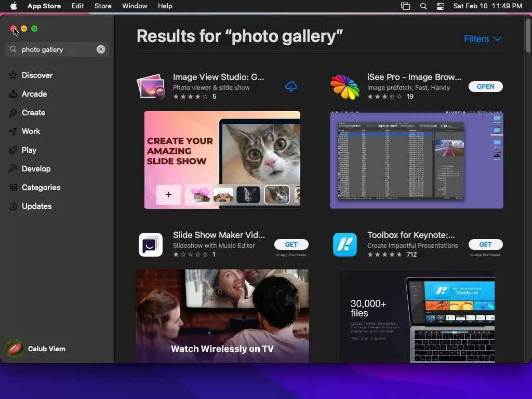The image size is (532, 399).
Task: Open the App Store menu
Action: click(x=44, y=6)
